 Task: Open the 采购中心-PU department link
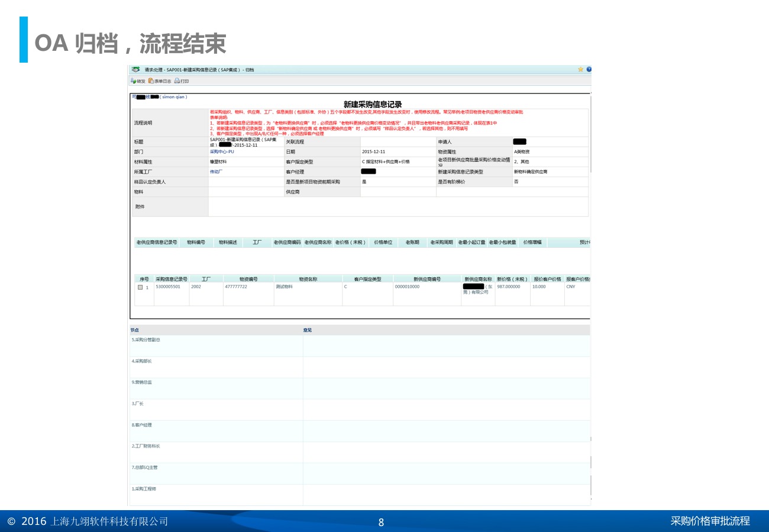(222, 152)
